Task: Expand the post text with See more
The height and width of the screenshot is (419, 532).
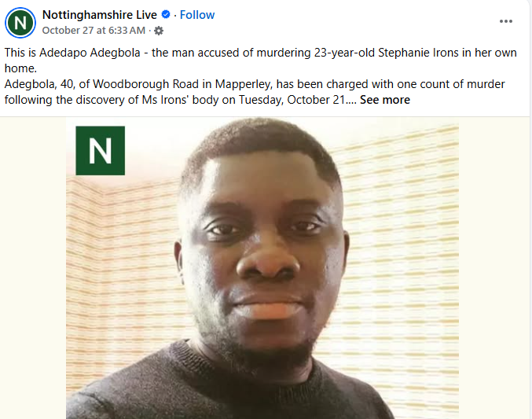Action: (x=385, y=100)
